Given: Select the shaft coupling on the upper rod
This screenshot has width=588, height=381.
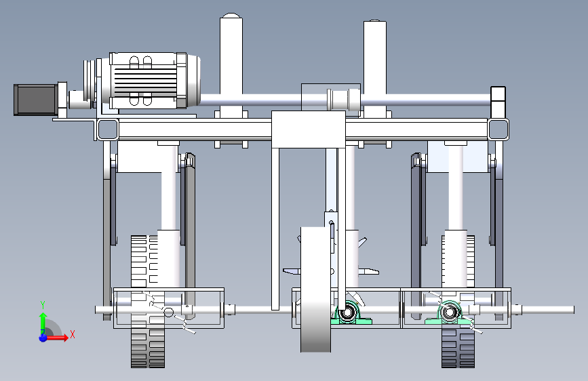Looking at the screenshot, I should [343, 100].
